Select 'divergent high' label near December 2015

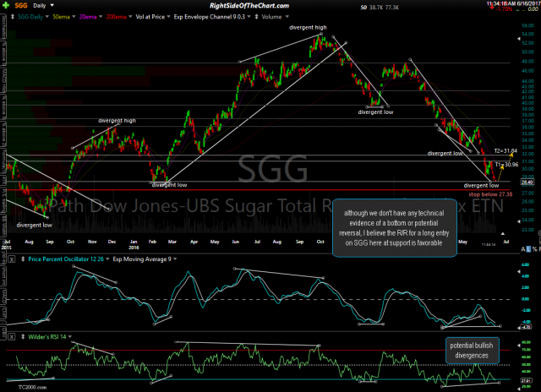coord(117,121)
